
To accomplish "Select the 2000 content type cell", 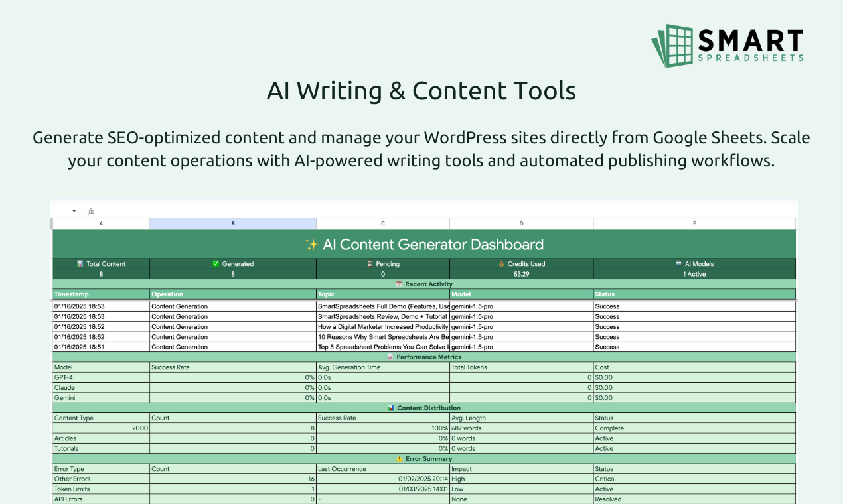I will pos(101,428).
